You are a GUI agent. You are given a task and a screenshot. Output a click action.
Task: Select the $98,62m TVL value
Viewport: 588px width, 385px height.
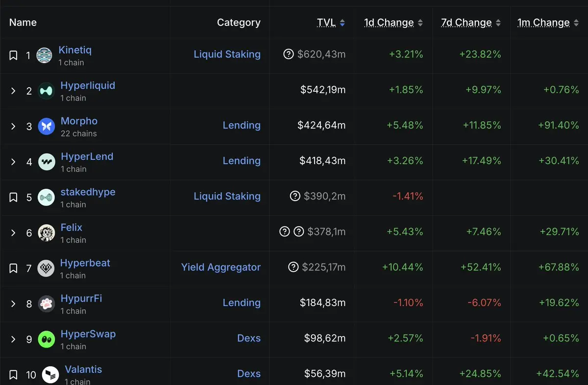click(325, 338)
